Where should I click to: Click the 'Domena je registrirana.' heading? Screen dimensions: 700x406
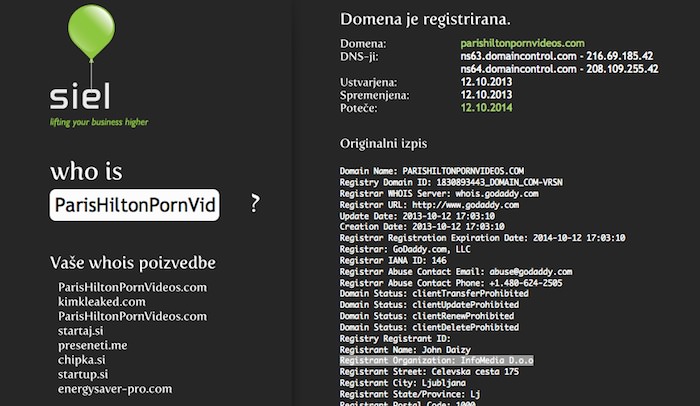point(425,19)
